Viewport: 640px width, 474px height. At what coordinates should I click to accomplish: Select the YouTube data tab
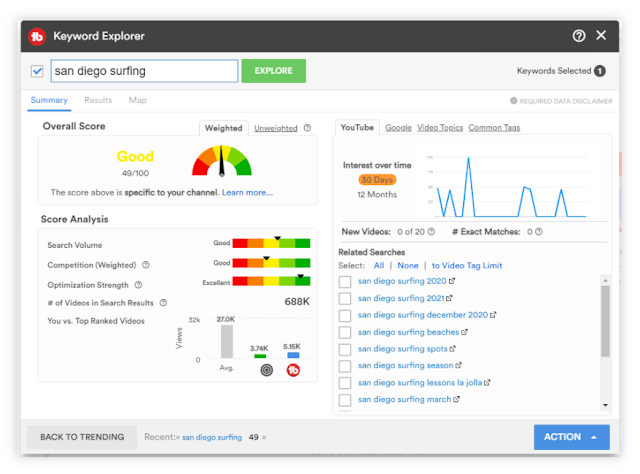coord(357,127)
